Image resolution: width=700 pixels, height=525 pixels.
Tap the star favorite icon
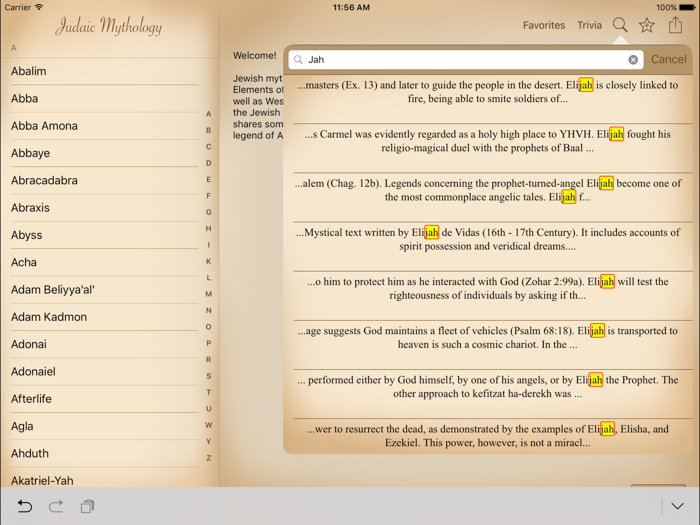647,25
